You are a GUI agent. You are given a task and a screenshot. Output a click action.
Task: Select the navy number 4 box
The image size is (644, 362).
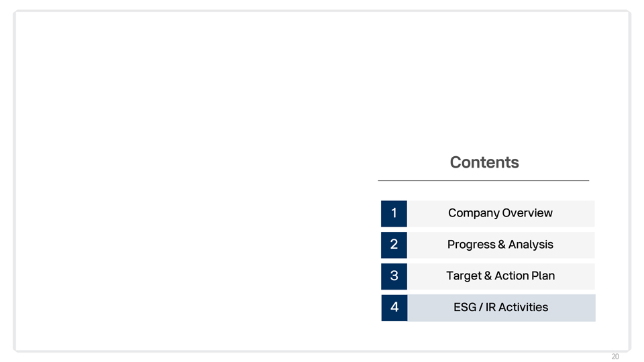click(x=394, y=307)
